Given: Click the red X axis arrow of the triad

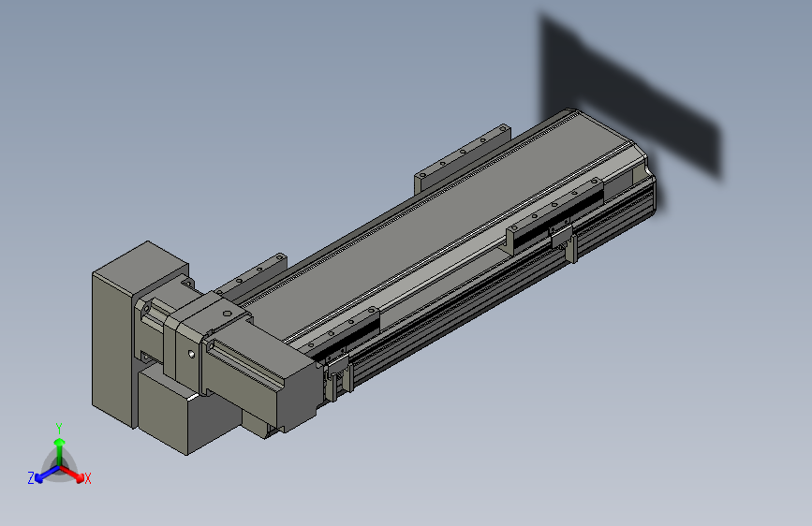Looking at the screenshot, I should point(72,474).
